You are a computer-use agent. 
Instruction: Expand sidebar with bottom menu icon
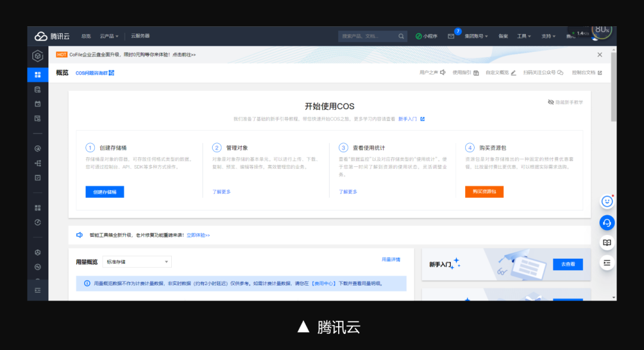pyautogui.click(x=38, y=290)
